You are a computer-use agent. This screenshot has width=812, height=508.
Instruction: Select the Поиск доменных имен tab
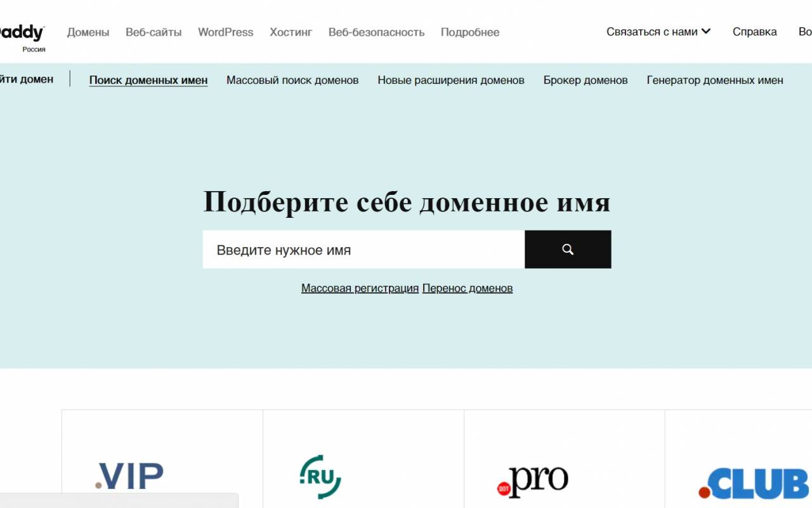click(148, 80)
